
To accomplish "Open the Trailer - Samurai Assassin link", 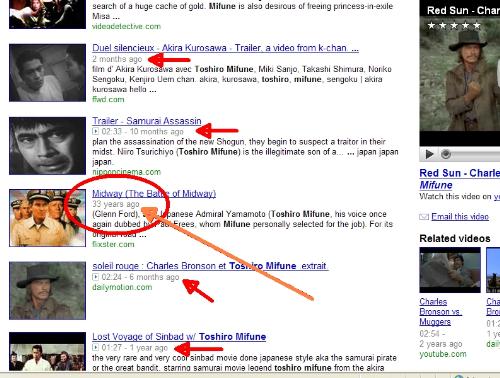I will 147,121.
